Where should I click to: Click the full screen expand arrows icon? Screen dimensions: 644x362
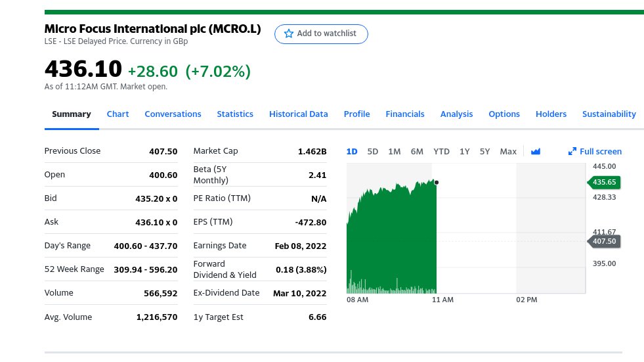coord(572,152)
